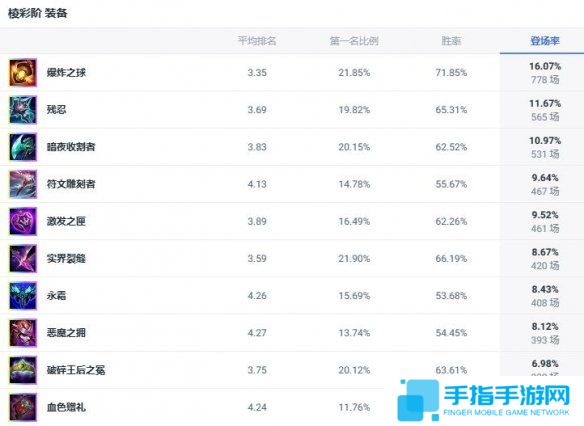Image resolution: width=584 pixels, height=426 pixels.
Task: Click the 破碎王后之冕 name text
Action: [76, 370]
